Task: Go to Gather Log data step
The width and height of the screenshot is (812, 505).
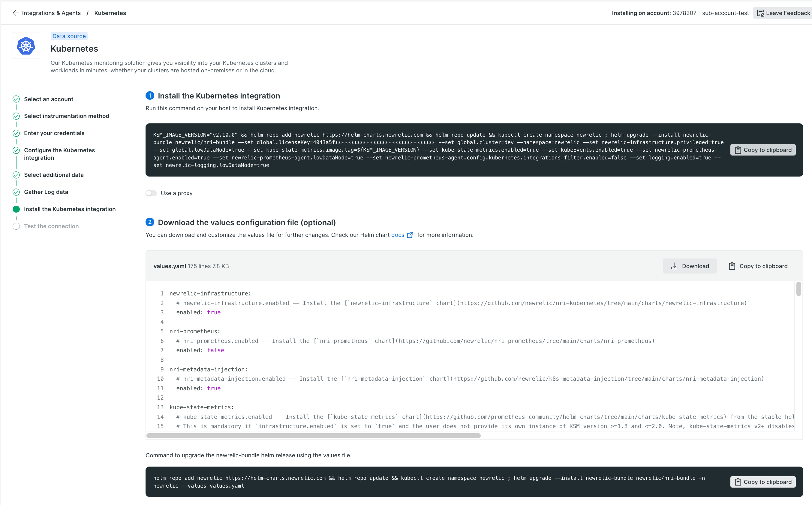Action: 46,192
